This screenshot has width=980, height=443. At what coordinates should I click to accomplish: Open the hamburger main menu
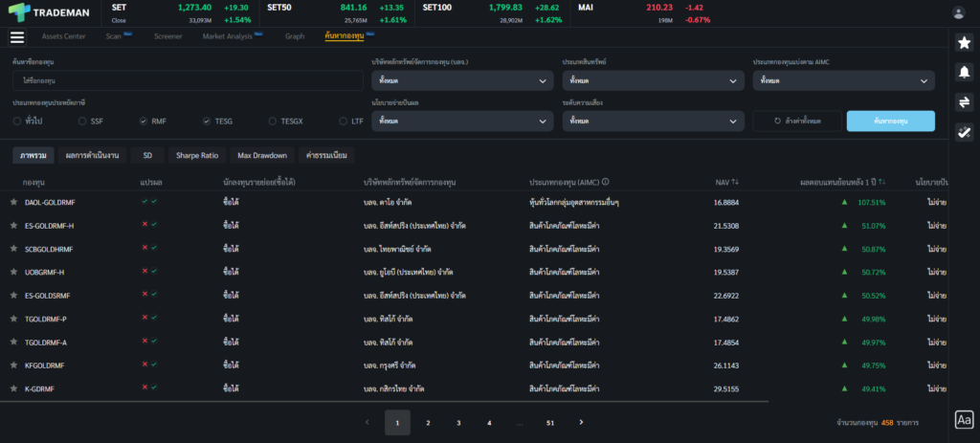click(x=17, y=37)
